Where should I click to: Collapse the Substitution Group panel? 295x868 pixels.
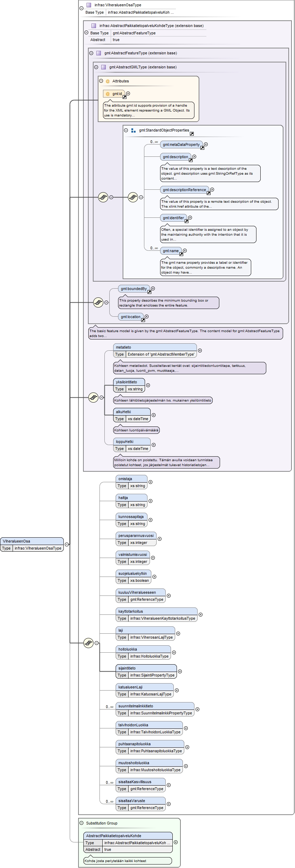click(x=81, y=823)
